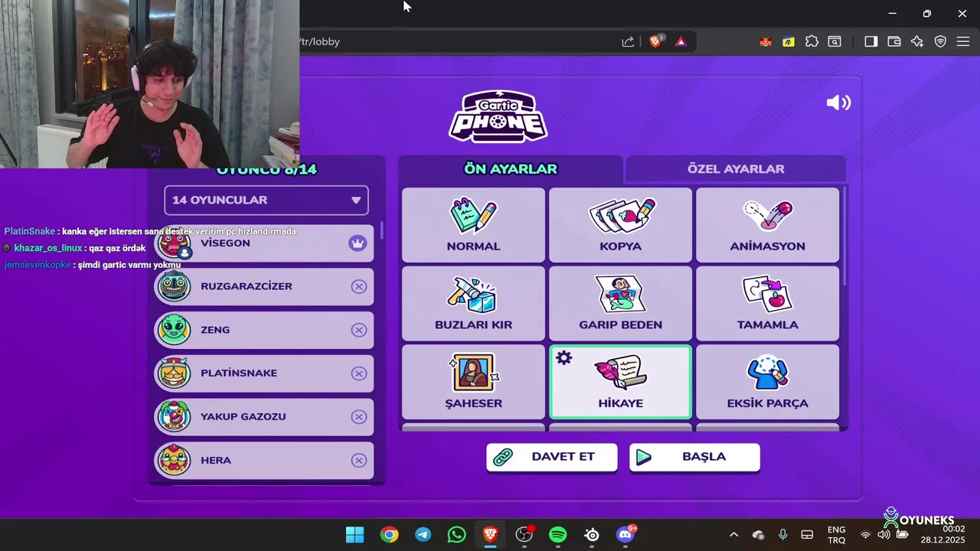Open Spotify from the taskbar

(x=557, y=534)
